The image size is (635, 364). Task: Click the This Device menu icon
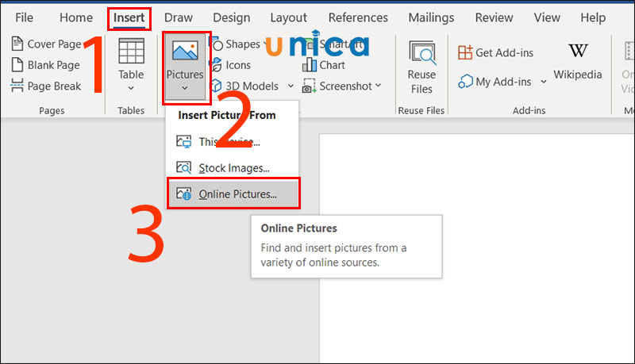tap(184, 141)
